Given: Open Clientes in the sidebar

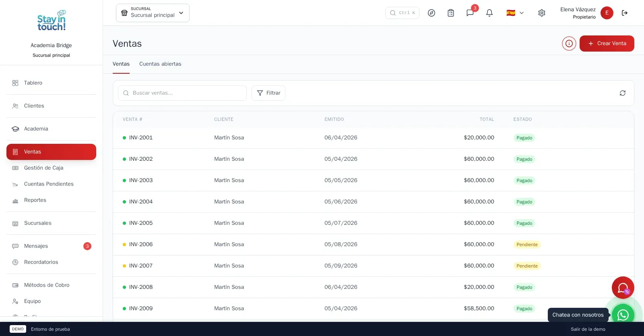Looking at the screenshot, I should pyautogui.click(x=52, y=106).
